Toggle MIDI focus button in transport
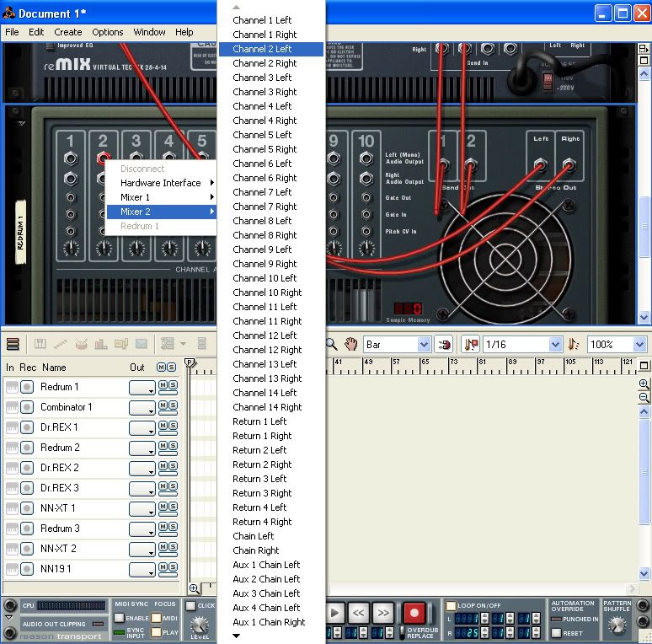Image resolution: width=652 pixels, height=644 pixels. 157,618
